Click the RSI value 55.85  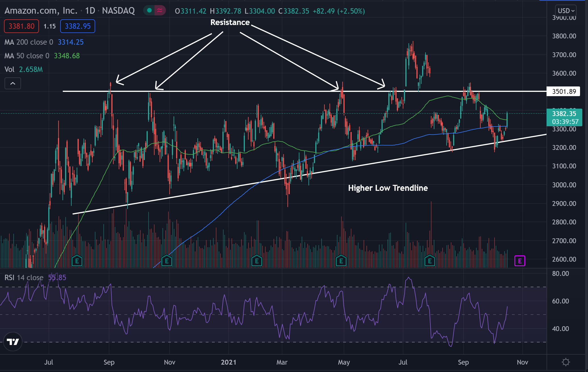[57, 278]
